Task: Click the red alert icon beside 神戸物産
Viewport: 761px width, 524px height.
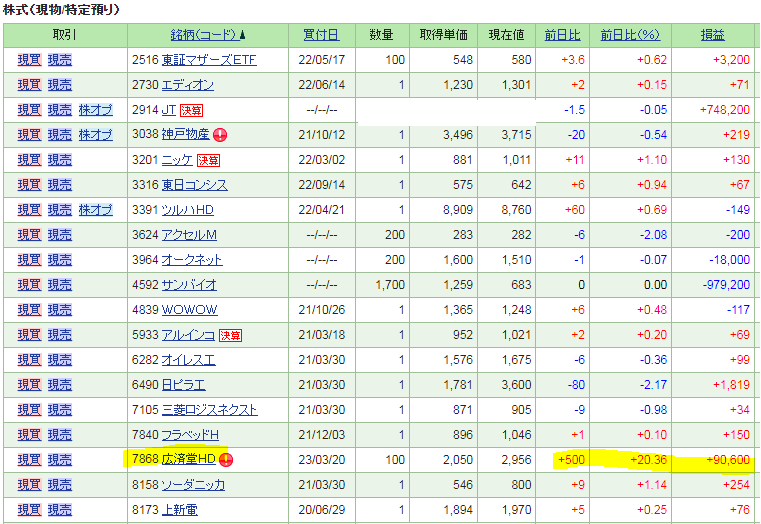Action: point(220,135)
